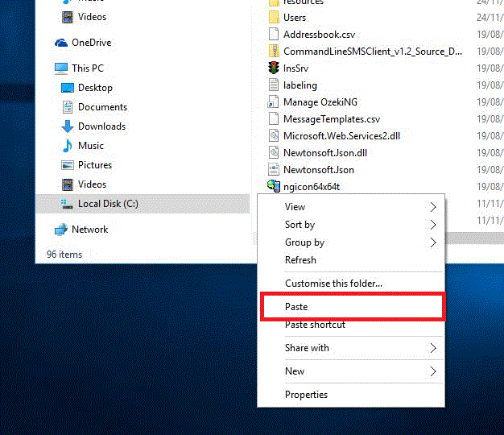
Task: Click the Downloads arrow icon
Action: pos(68,126)
